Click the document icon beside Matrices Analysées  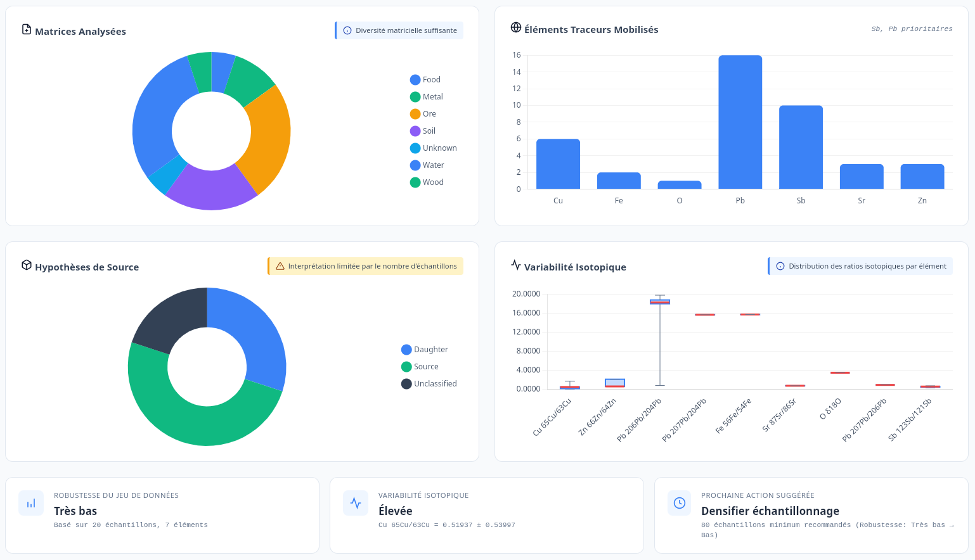[26, 29]
